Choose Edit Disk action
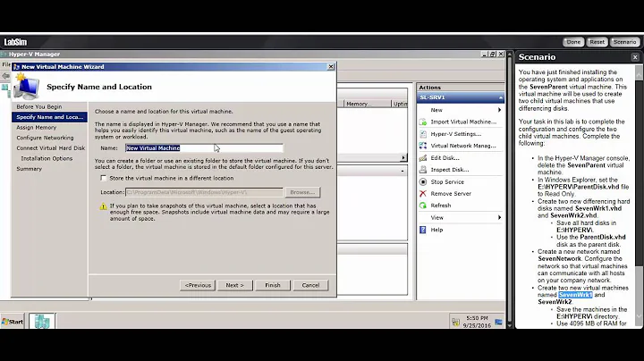Image resolution: width=644 pixels, height=361 pixels. (x=445, y=157)
